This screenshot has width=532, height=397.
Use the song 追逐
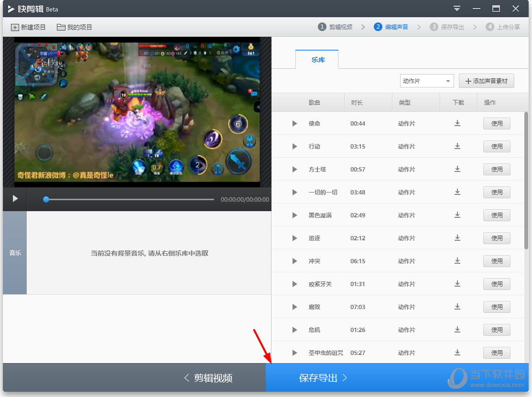tap(497, 238)
